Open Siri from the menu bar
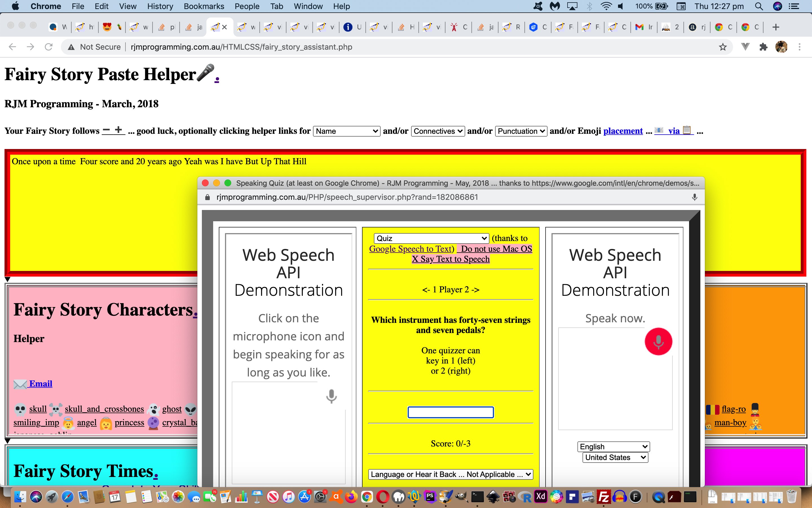The image size is (812, 508). [x=777, y=6]
